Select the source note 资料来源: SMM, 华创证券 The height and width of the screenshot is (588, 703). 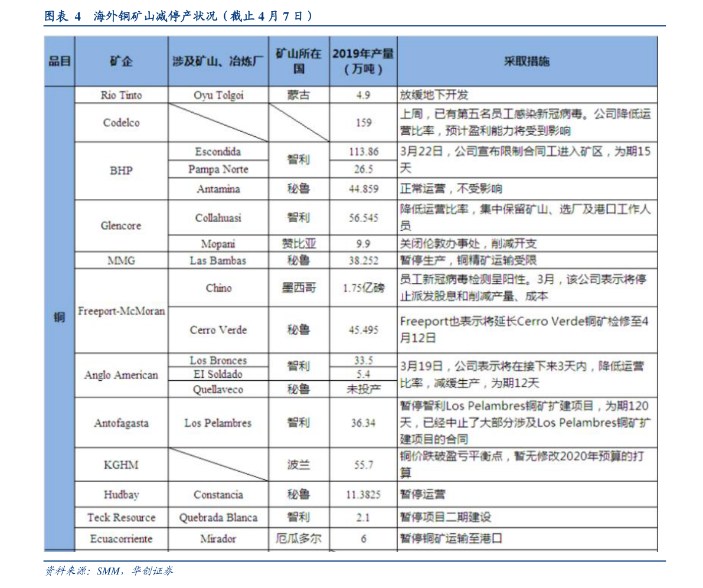click(109, 571)
